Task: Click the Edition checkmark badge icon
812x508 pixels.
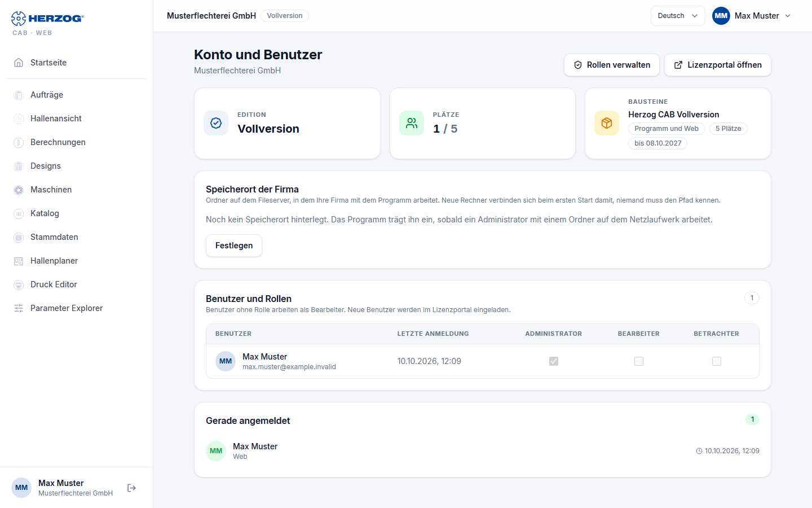Action: point(216,123)
